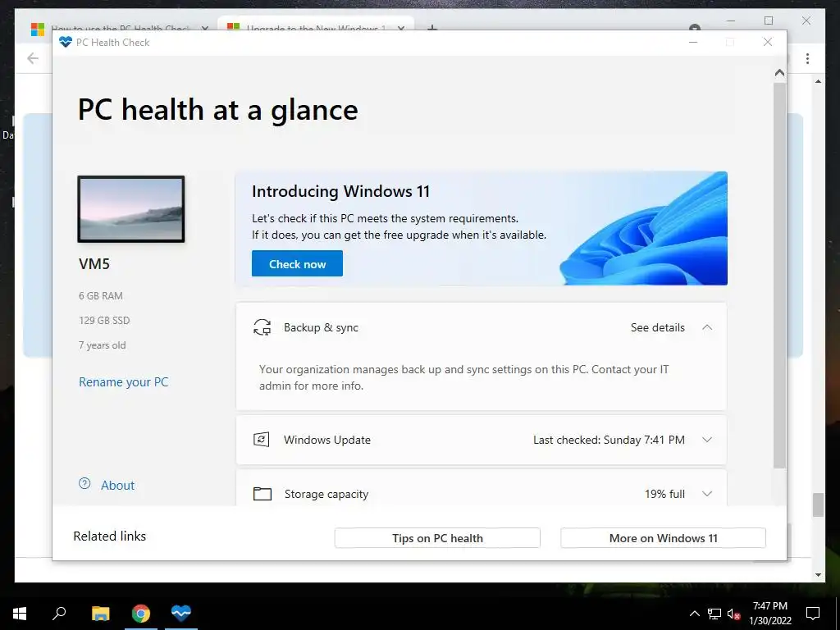
Task: Click the taskbar clock showing 7:47 PM
Action: tap(769, 614)
